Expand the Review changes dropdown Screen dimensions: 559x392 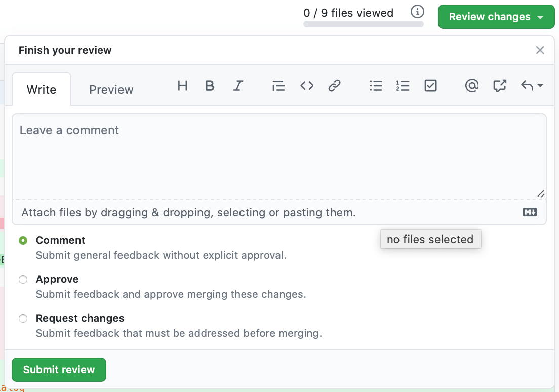tap(496, 17)
